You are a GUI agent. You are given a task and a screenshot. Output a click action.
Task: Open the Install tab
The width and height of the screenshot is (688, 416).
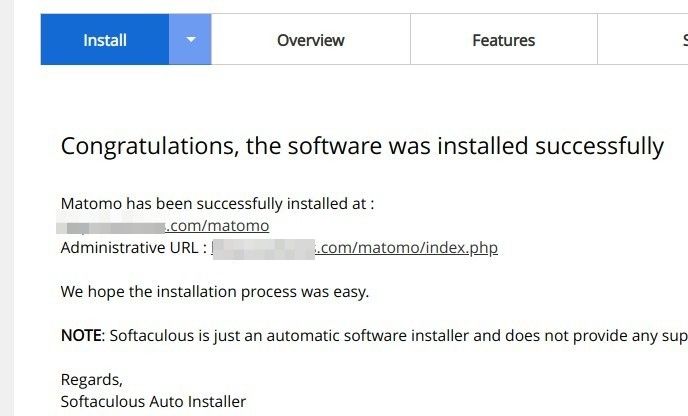105,39
